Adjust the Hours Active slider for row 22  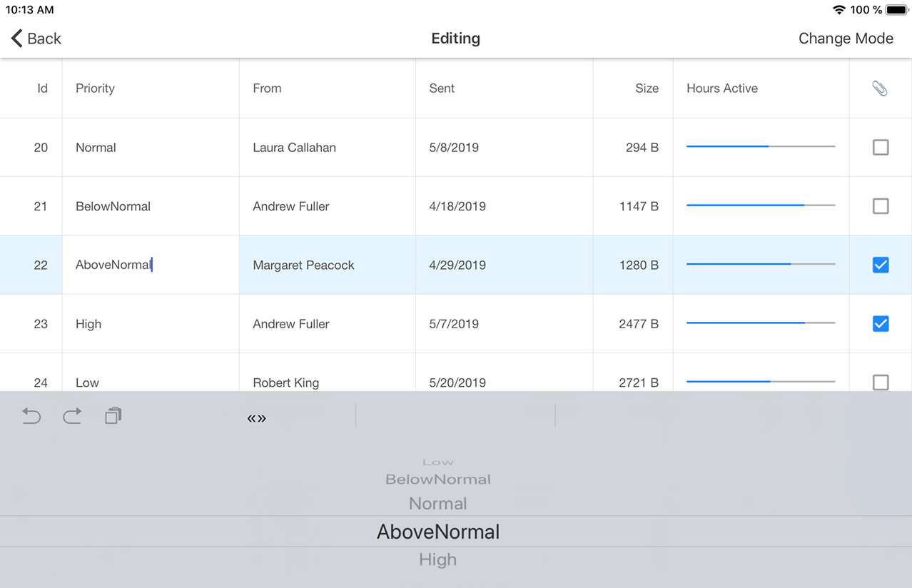pos(760,264)
